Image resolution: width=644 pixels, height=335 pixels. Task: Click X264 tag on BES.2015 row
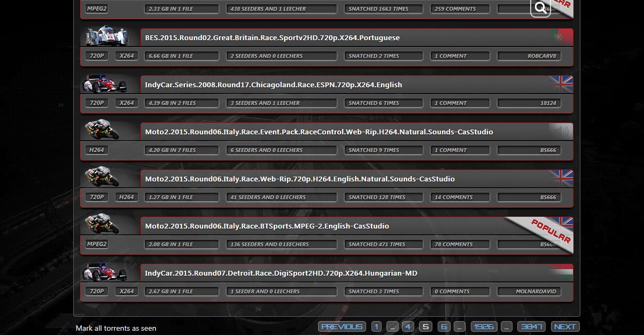[x=127, y=56]
